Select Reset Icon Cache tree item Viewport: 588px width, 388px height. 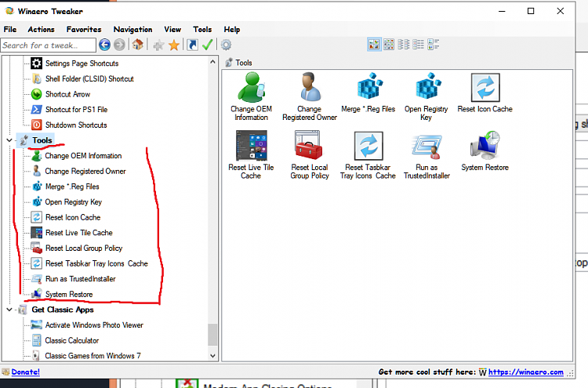pos(73,217)
